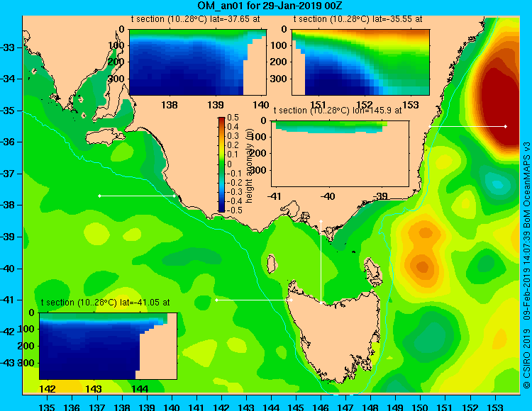Open the lat=-35.55 temperature section inset plot
The image size is (532, 411).
(360, 62)
